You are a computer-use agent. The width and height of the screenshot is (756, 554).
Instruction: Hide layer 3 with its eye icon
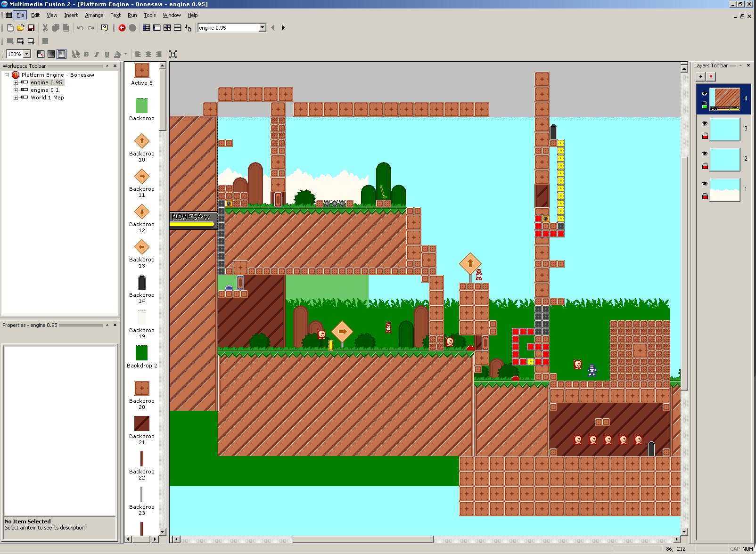pos(705,123)
